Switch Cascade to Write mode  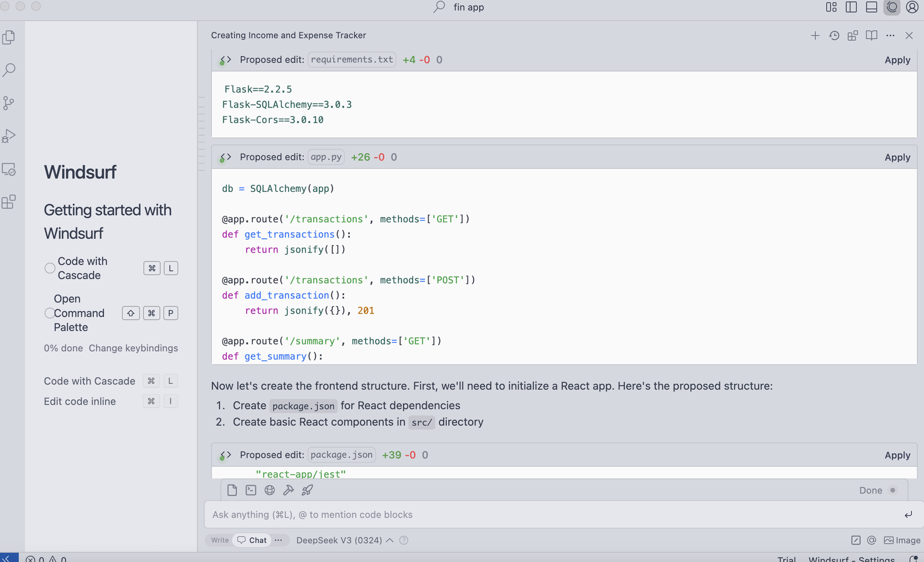coord(220,540)
